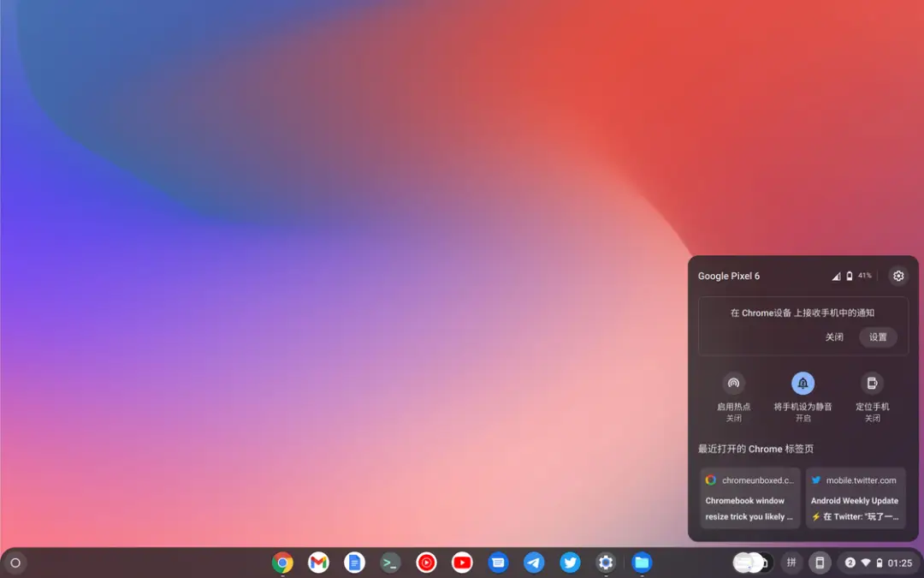This screenshot has width=924, height=578.
Task: Enable the 启用热点 hotspot toggle
Action: [734, 383]
